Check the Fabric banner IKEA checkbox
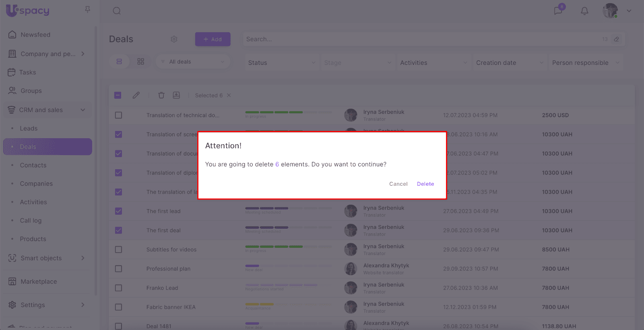The width and height of the screenshot is (644, 330). tap(118, 307)
